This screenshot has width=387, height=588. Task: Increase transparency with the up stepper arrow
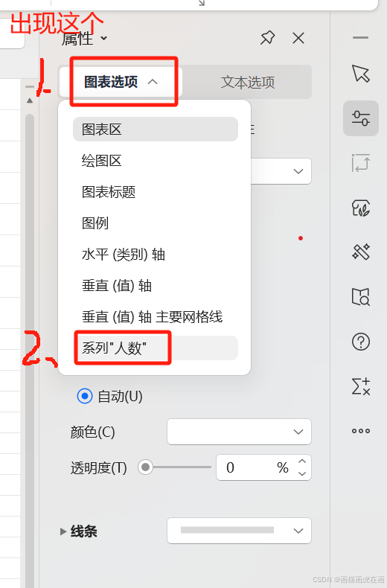[x=302, y=461]
